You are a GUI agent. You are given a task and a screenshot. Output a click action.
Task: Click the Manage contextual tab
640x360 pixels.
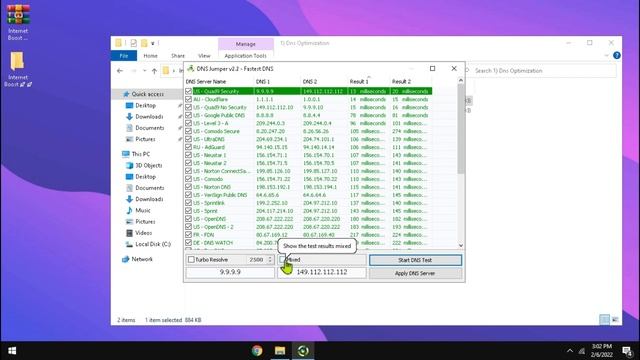[245, 44]
